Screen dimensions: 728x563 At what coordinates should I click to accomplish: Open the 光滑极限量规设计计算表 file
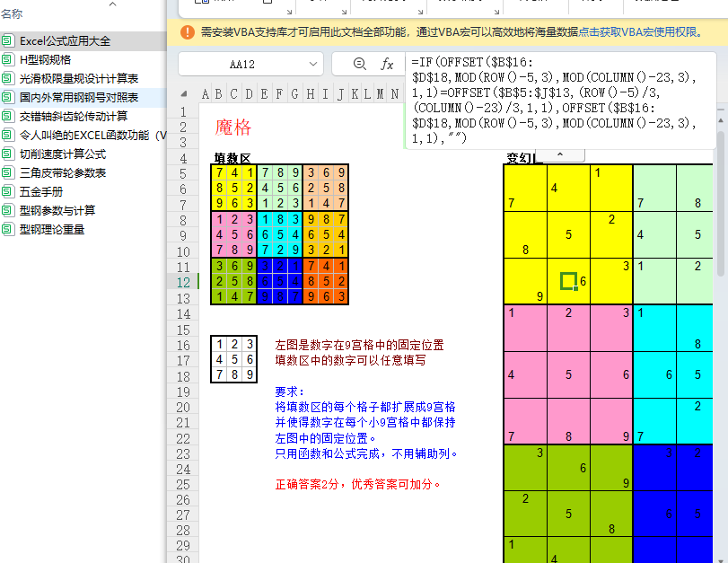(79, 78)
